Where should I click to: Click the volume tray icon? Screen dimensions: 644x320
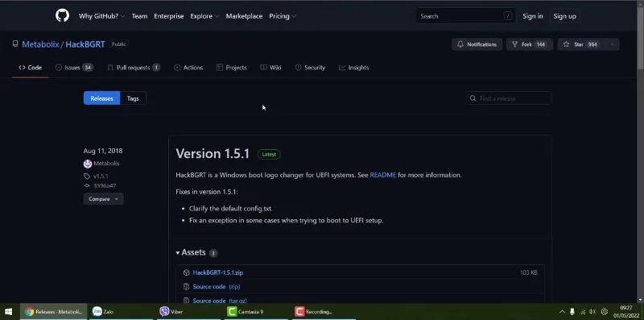pos(592,312)
